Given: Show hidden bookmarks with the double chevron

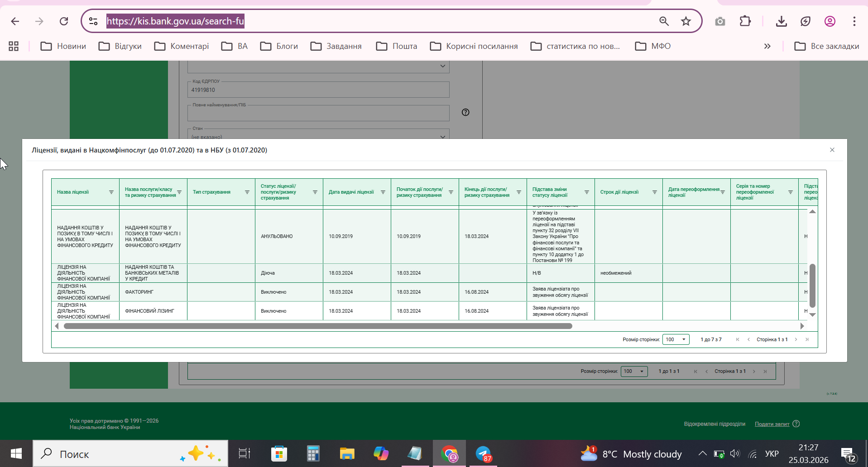Looking at the screenshot, I should coord(767,46).
